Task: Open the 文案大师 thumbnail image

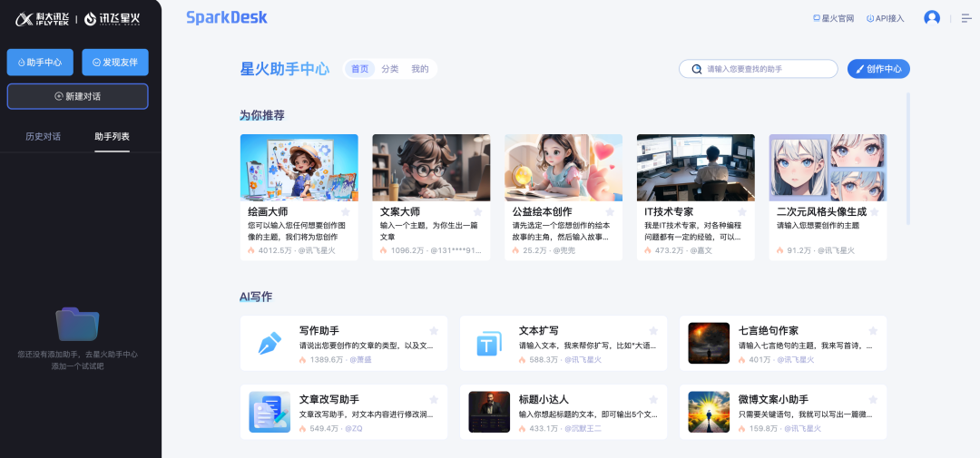Action: [431, 168]
